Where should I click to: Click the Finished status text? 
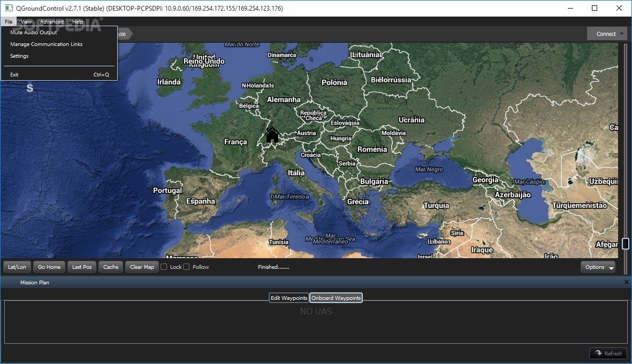pyautogui.click(x=273, y=267)
